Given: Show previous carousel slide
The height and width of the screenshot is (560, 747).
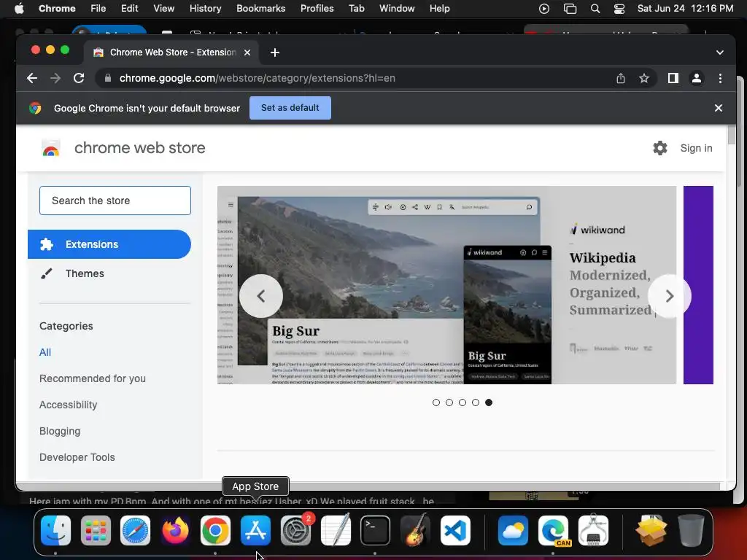Looking at the screenshot, I should pyautogui.click(x=261, y=296).
